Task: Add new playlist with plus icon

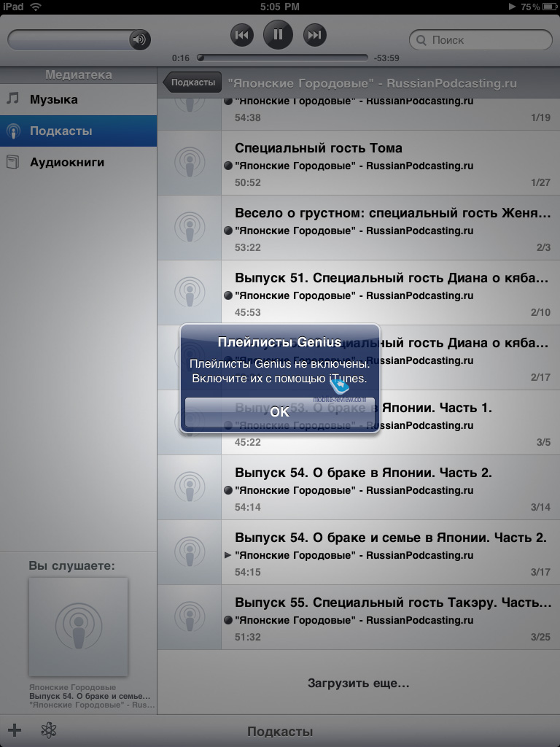Action: (x=15, y=729)
